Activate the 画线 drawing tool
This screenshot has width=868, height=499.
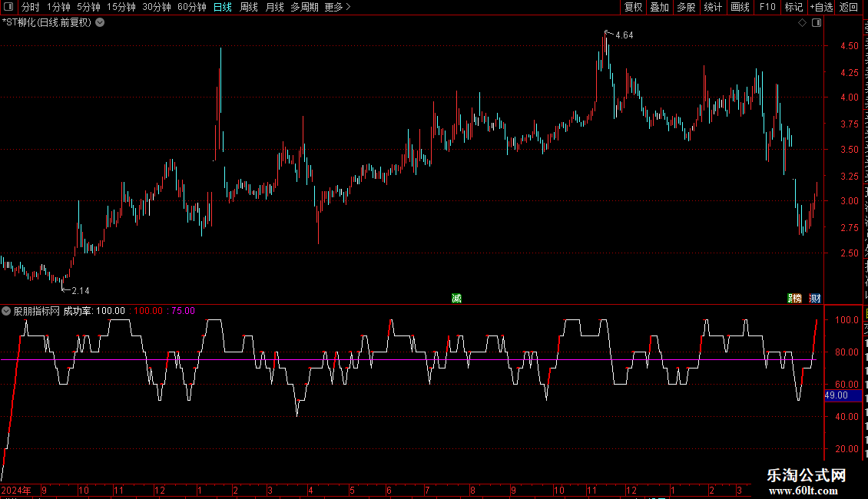pos(740,7)
